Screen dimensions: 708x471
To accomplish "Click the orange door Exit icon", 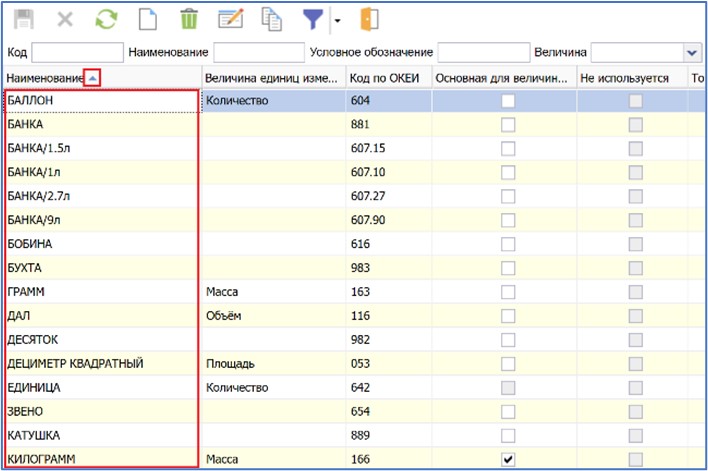I will tap(369, 20).
